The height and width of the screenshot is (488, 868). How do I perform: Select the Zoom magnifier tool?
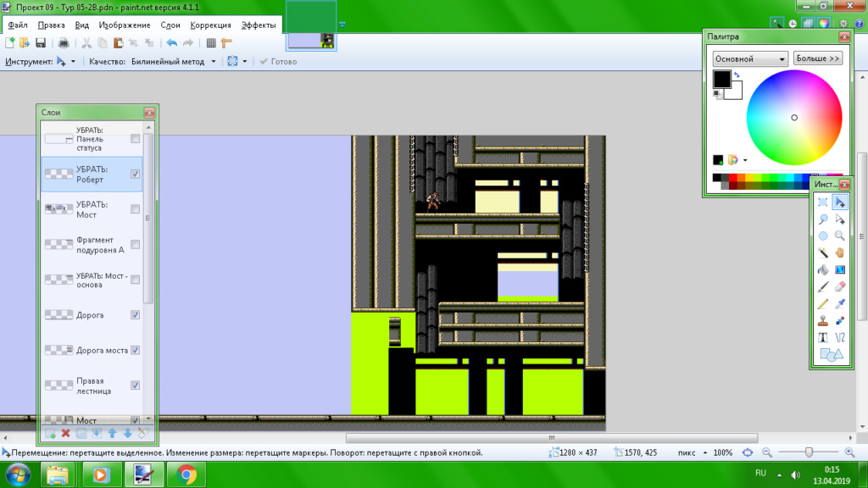coord(840,236)
